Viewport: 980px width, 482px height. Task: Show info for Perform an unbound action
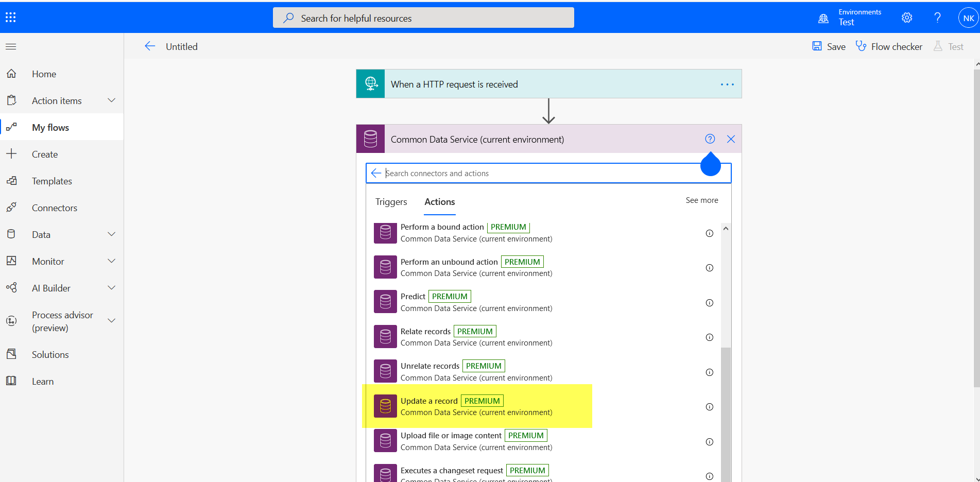click(709, 268)
